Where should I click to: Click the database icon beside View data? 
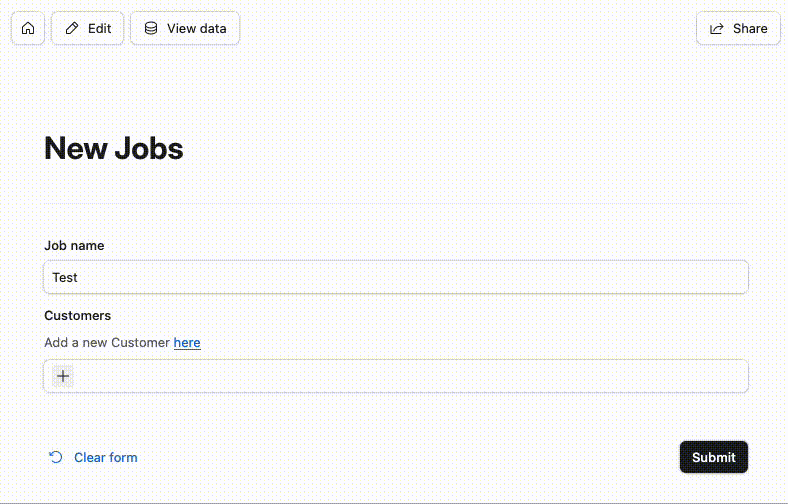coord(151,28)
